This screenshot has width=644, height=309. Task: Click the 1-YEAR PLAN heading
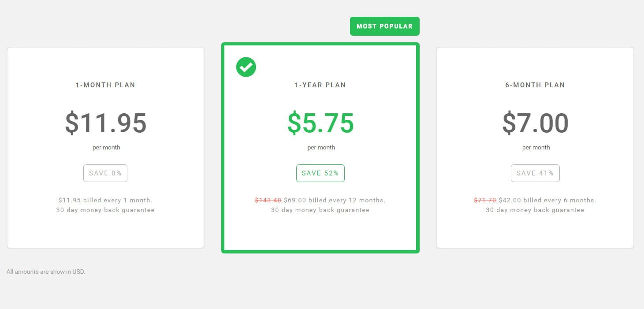pos(320,85)
